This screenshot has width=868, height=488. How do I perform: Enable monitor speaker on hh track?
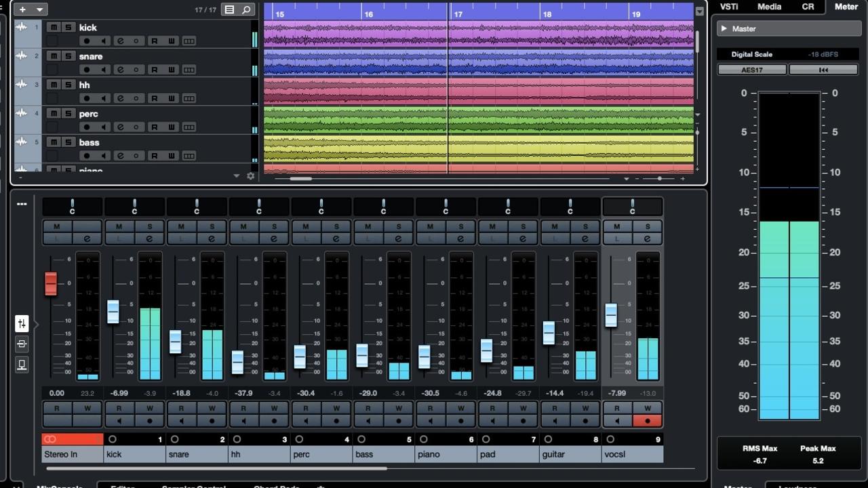103,98
